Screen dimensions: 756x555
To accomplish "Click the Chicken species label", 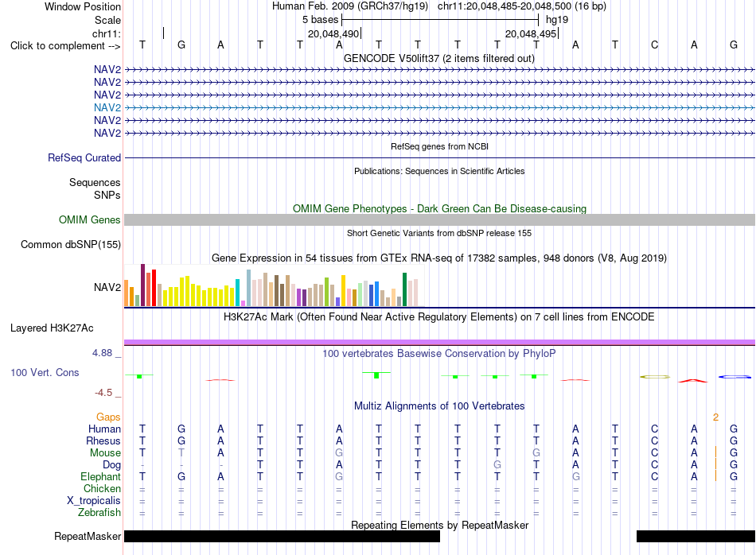I will point(102,488).
